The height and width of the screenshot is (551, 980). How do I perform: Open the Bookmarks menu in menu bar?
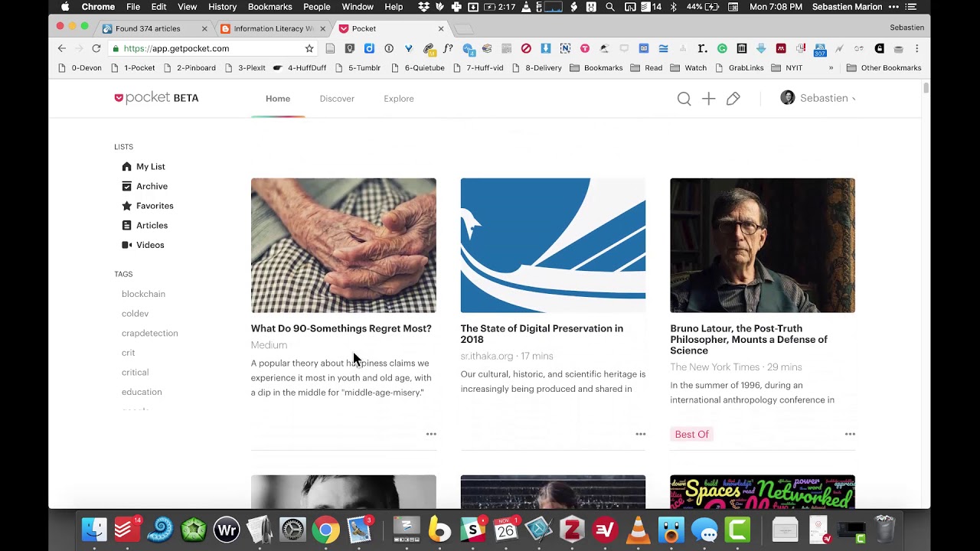(269, 7)
